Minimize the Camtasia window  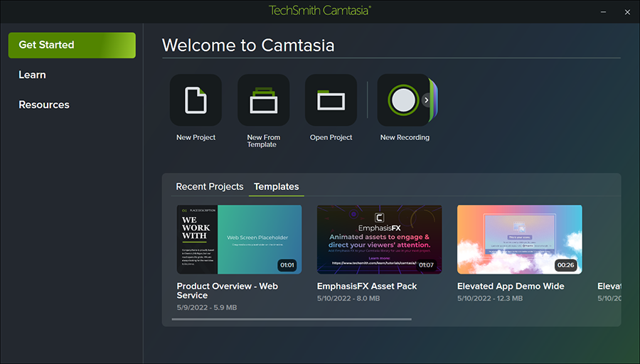(603, 12)
